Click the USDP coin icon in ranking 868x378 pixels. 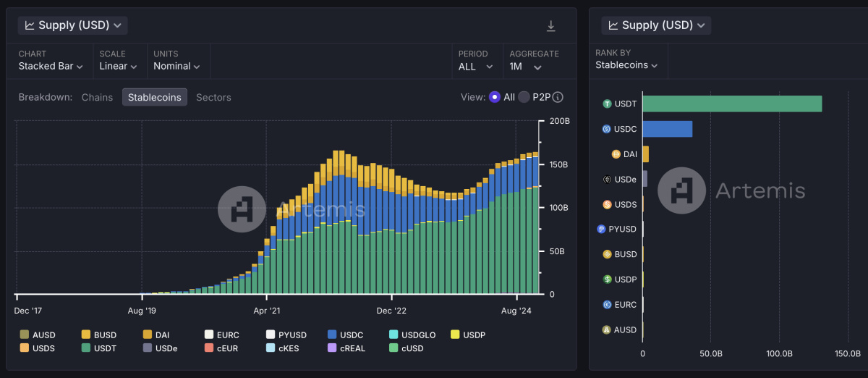click(x=607, y=280)
